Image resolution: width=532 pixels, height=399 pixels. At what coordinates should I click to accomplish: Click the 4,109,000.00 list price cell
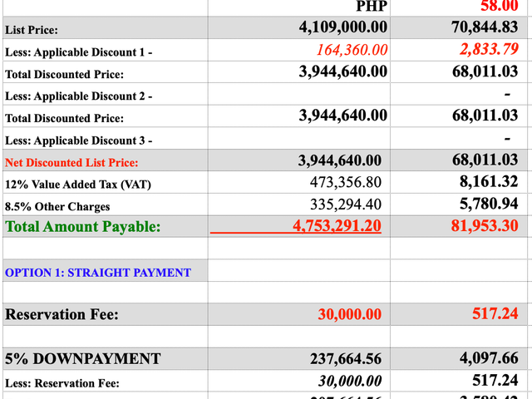coord(299,27)
